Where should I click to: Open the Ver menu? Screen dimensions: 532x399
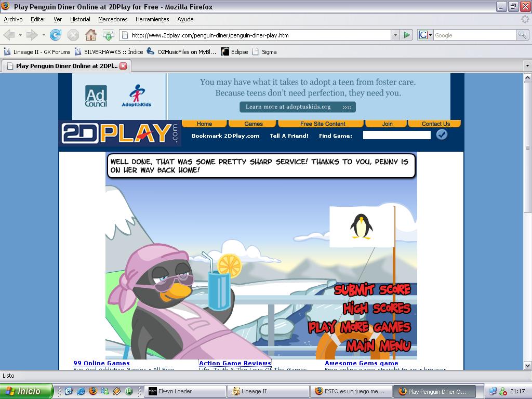(x=58, y=19)
